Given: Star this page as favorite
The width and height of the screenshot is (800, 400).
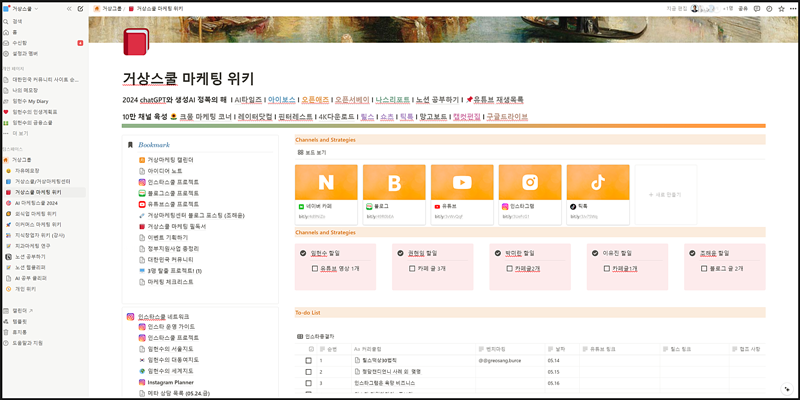Looking at the screenshot, I should coord(781,7).
